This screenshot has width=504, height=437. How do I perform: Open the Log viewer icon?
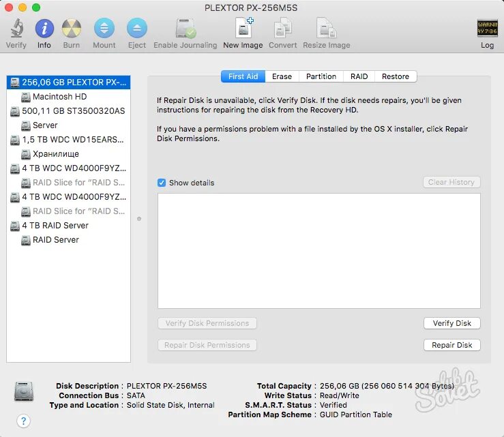pyautogui.click(x=487, y=28)
